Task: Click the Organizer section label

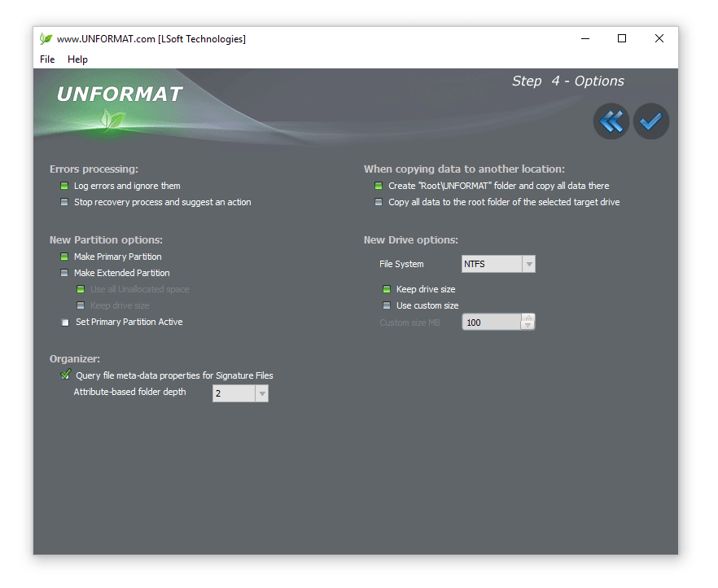Action: click(x=75, y=359)
